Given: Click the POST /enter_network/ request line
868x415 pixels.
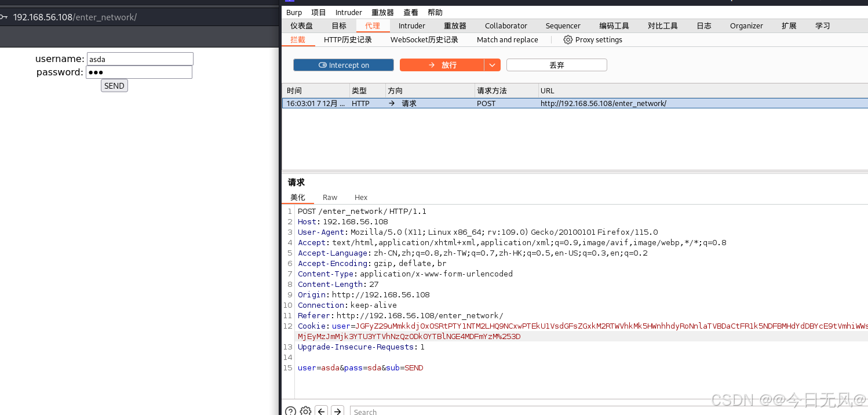Looking at the screenshot, I should [362, 212].
